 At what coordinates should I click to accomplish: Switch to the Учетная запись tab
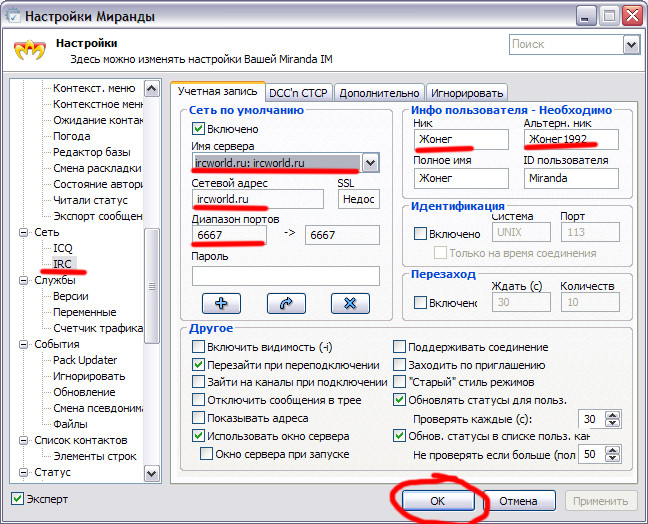click(218, 91)
